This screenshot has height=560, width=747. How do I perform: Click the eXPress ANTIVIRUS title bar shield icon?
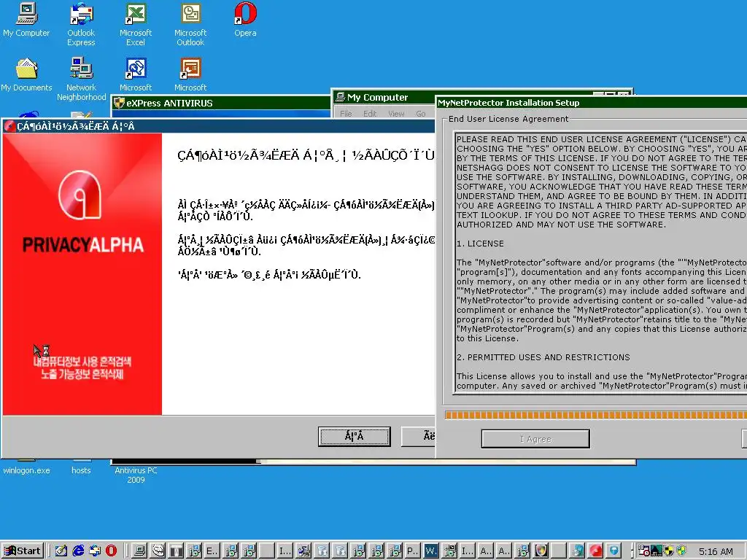(x=119, y=103)
